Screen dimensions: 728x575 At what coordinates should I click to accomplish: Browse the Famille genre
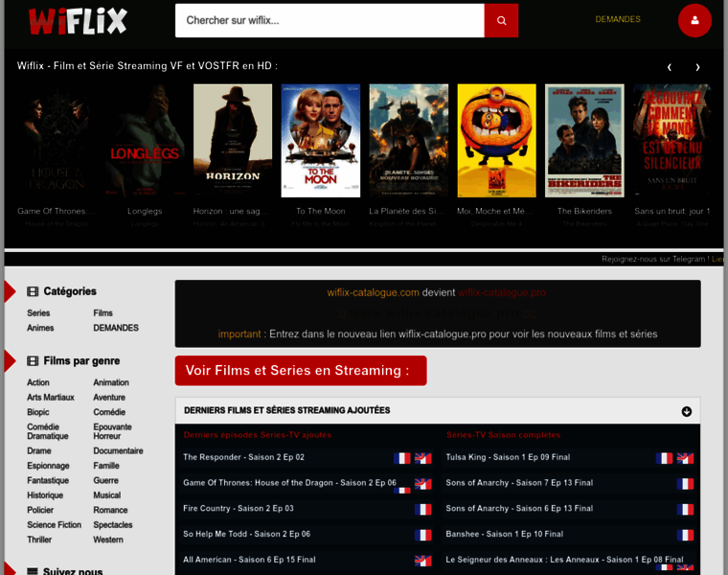pos(106,466)
